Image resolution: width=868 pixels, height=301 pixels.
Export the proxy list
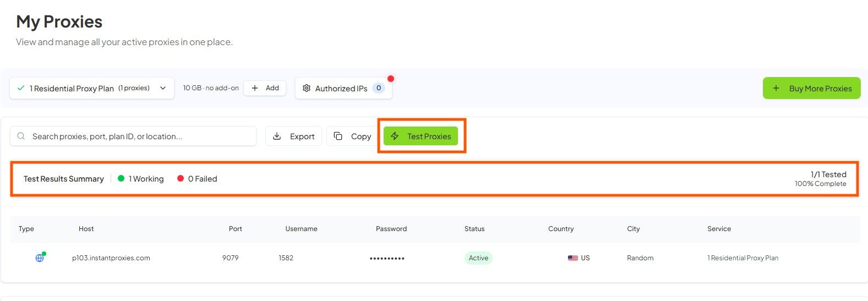coord(293,136)
